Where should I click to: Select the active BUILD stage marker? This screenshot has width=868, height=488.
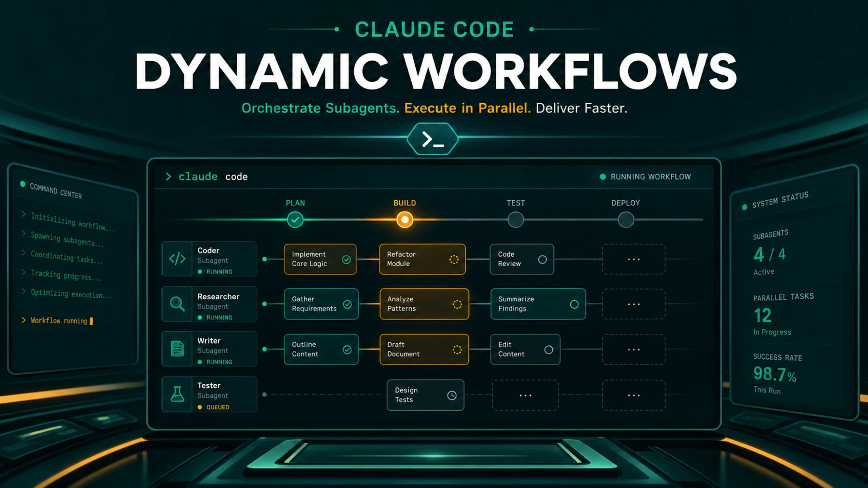tap(405, 220)
